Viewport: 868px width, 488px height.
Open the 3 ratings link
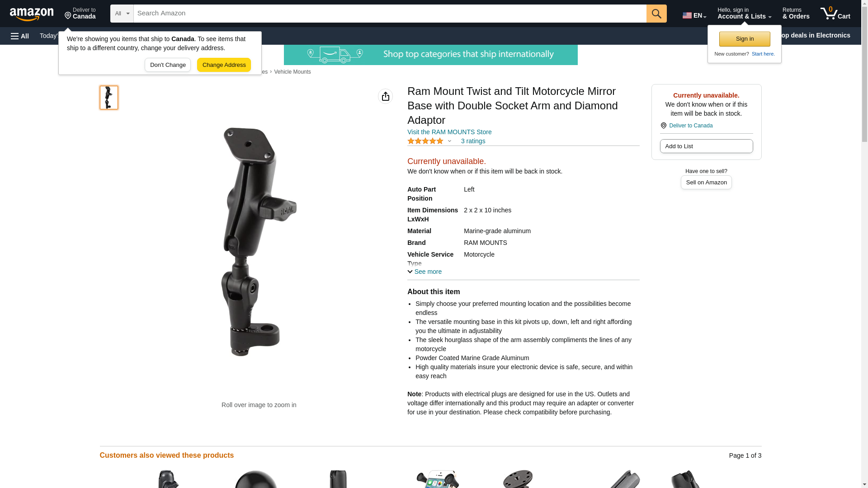(473, 141)
